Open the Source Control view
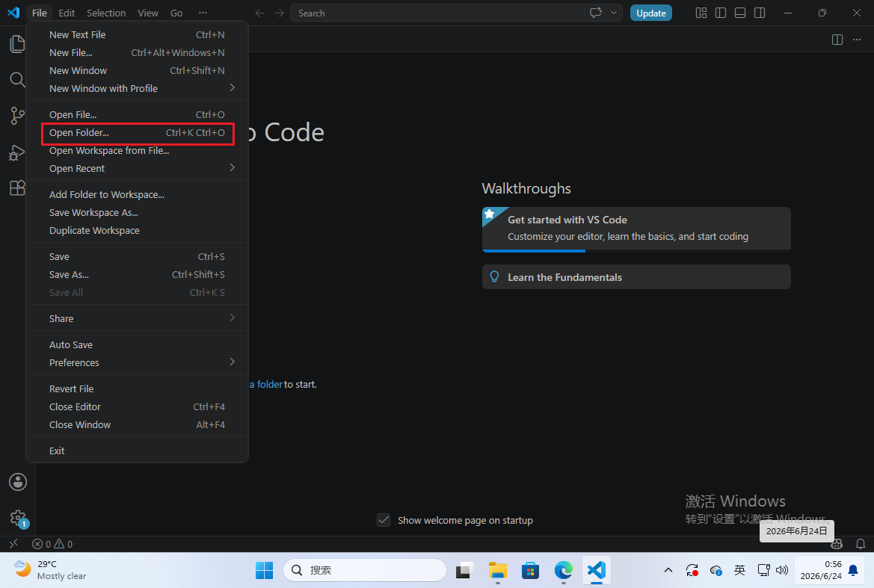This screenshot has width=874, height=588. [17, 116]
